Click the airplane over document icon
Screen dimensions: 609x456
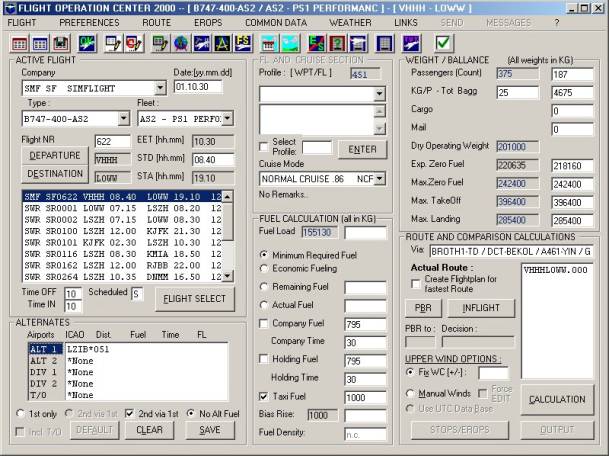click(358, 44)
